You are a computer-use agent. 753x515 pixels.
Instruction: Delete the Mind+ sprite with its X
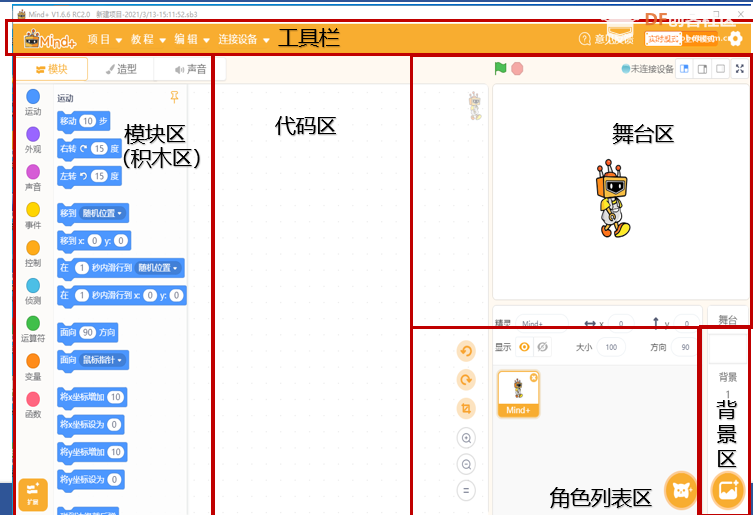click(534, 378)
